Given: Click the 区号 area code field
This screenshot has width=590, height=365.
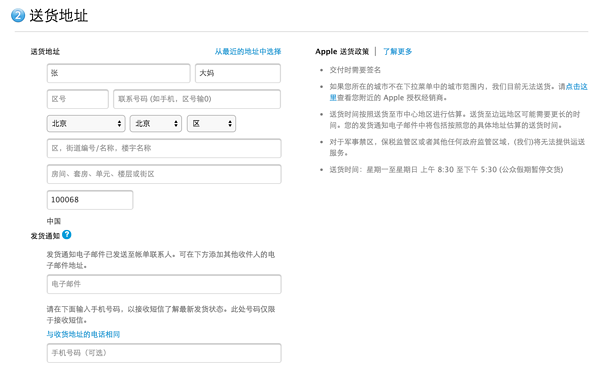Looking at the screenshot, I should pyautogui.click(x=78, y=99).
